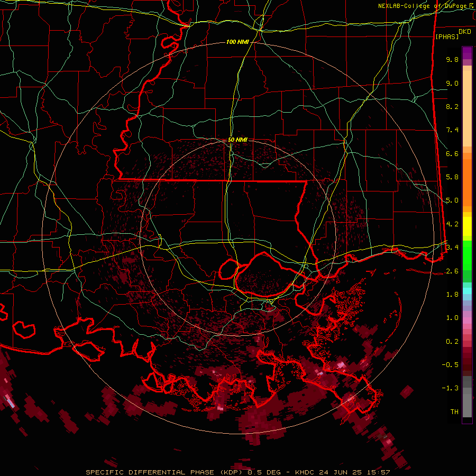Select the 2.6 scale value
476x476 pixels.
[452, 271]
